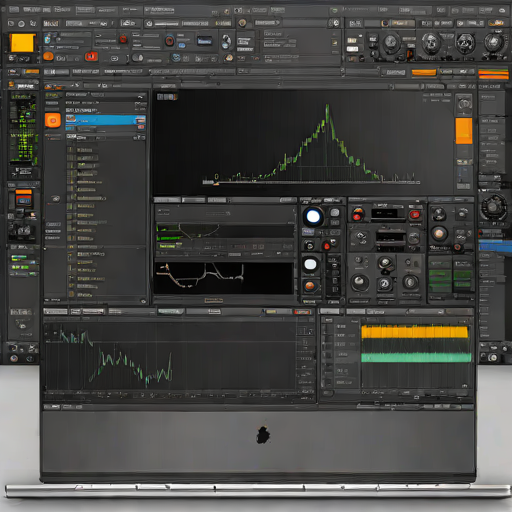This screenshot has height=512, width=512.
Task: Click the orange round button below yellow pad row
Action: click(48, 56)
